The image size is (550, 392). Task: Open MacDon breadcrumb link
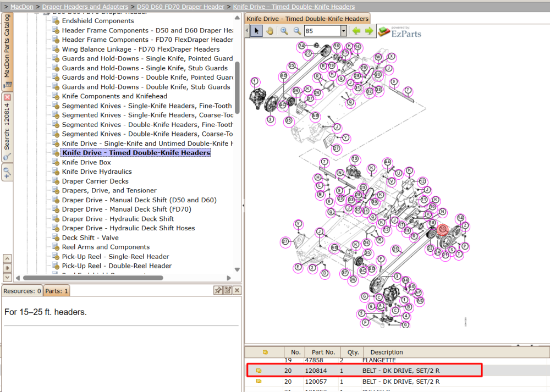coord(22,7)
